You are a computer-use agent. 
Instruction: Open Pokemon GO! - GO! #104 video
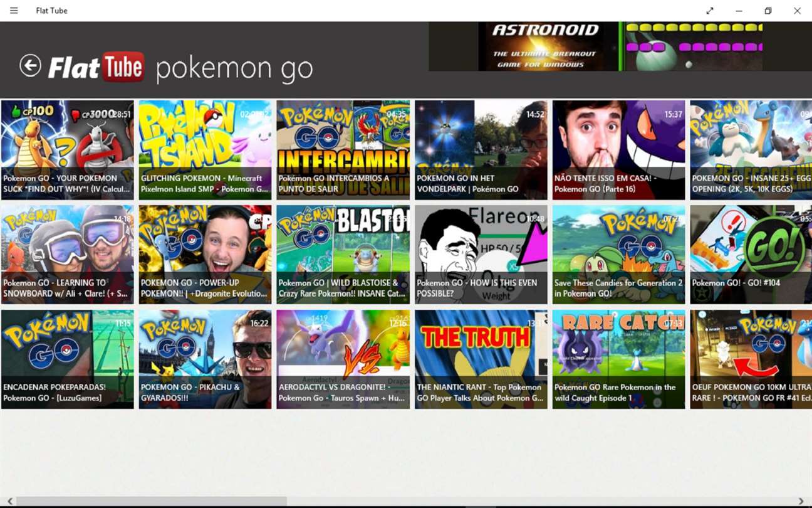click(x=751, y=255)
